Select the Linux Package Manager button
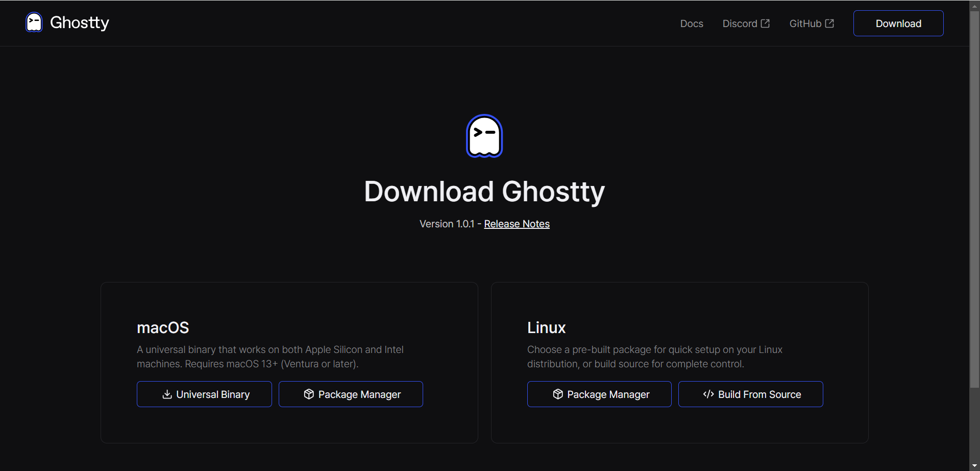The height and width of the screenshot is (471, 980). pos(599,394)
